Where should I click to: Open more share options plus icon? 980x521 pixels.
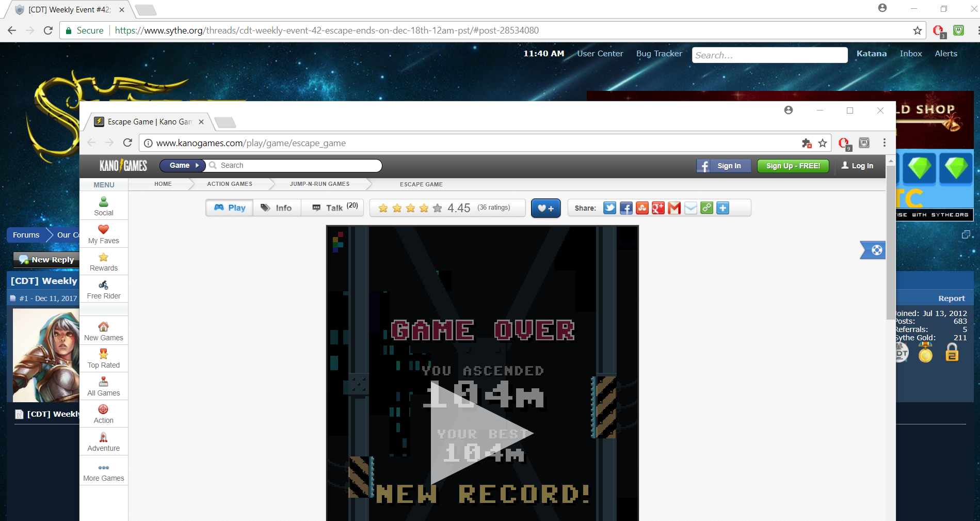(723, 208)
